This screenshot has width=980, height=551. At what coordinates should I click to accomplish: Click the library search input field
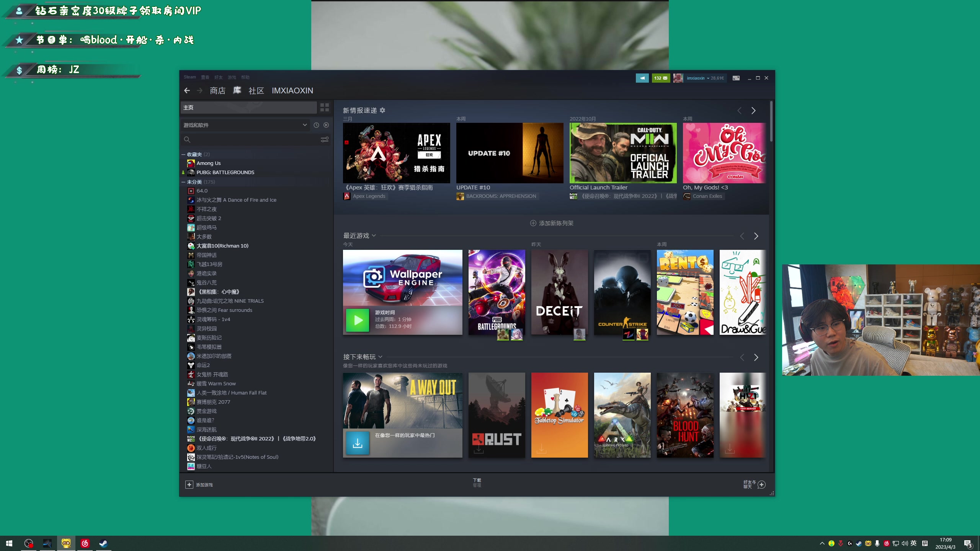pos(253,140)
